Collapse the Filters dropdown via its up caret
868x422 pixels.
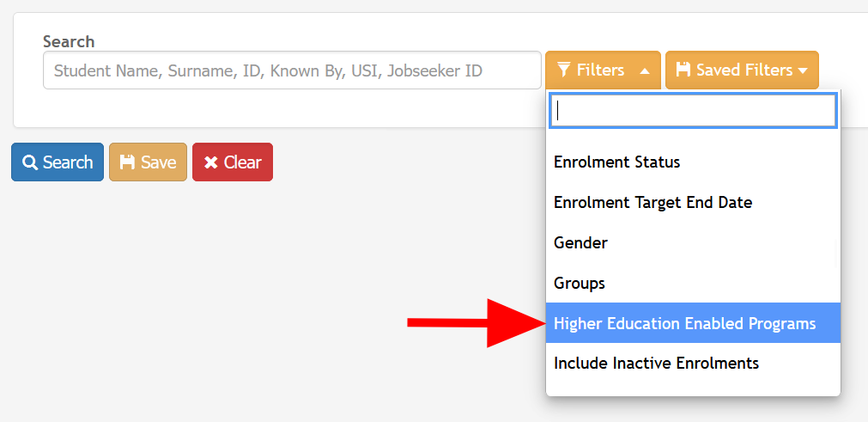click(645, 70)
